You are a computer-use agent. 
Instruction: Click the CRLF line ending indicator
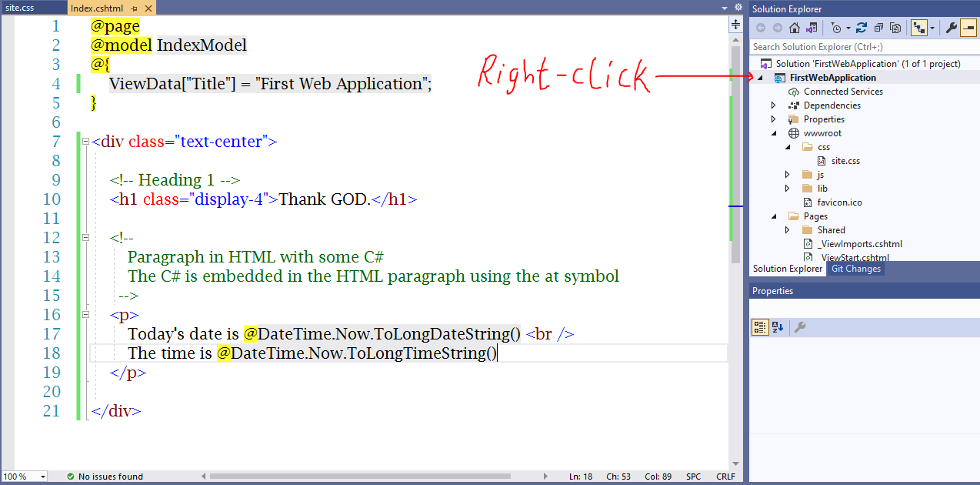(x=725, y=477)
